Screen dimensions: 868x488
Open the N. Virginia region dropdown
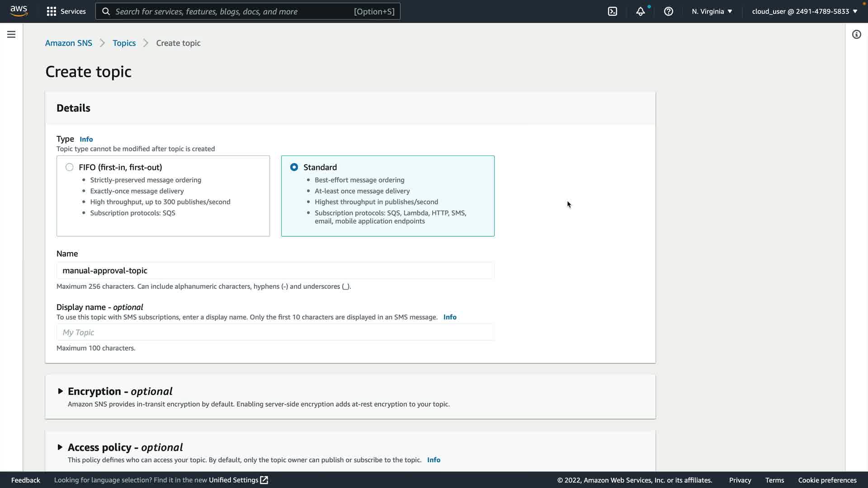click(712, 11)
